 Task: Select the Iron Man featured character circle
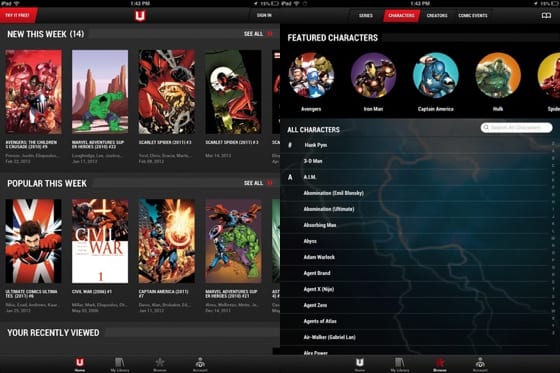point(373,75)
